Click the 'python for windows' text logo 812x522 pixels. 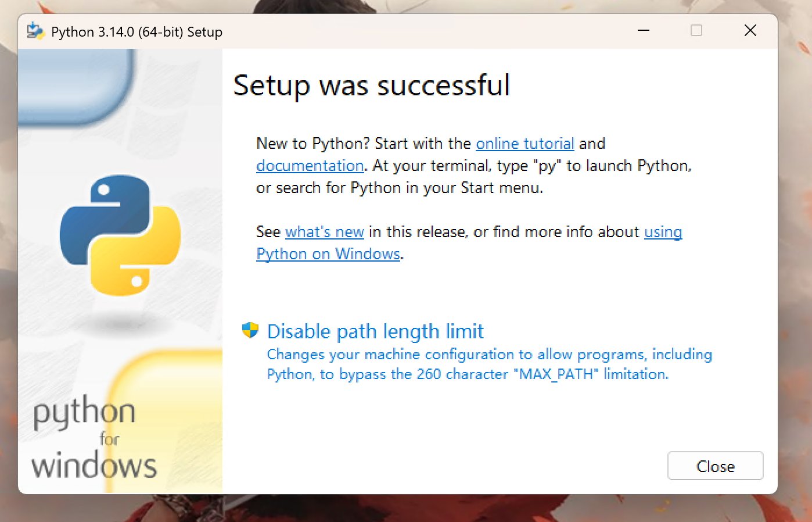[93, 438]
